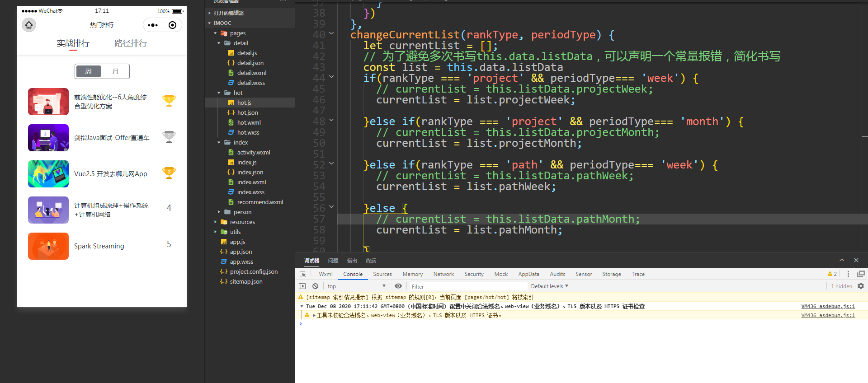Click the warning count badge
The height and width of the screenshot is (383, 868).
[832, 274]
